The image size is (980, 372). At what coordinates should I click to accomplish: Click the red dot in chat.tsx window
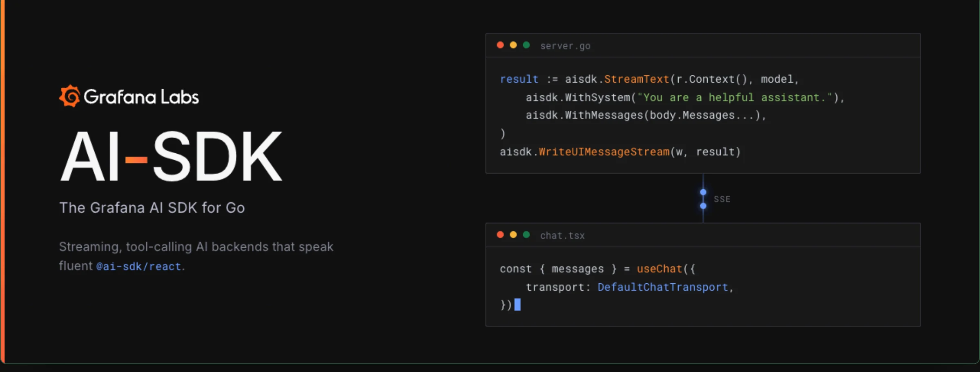pyautogui.click(x=500, y=235)
